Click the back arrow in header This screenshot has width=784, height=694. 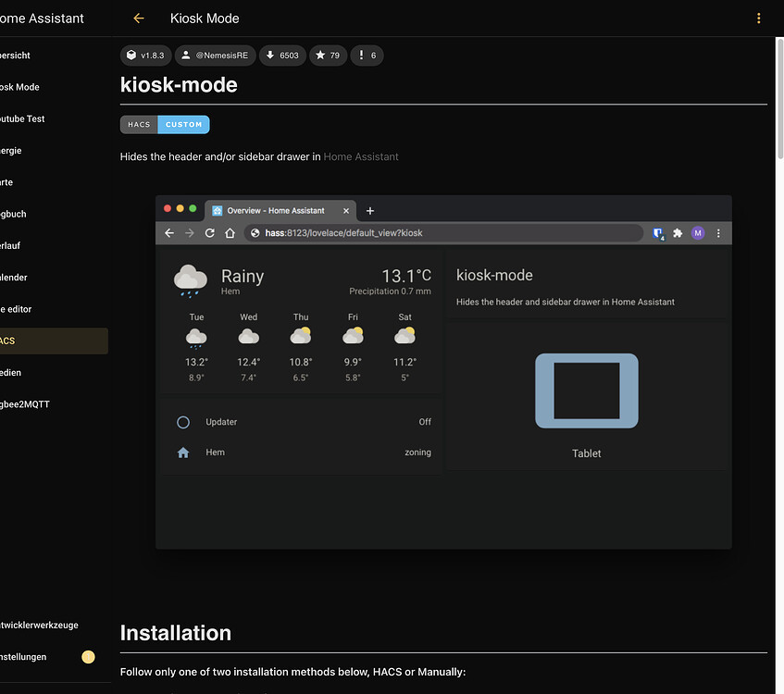[139, 19]
